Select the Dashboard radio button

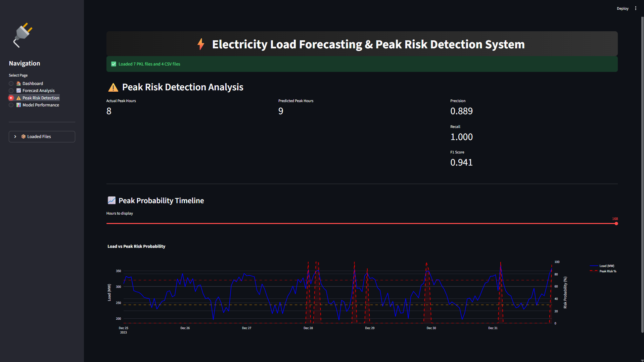[x=11, y=84]
